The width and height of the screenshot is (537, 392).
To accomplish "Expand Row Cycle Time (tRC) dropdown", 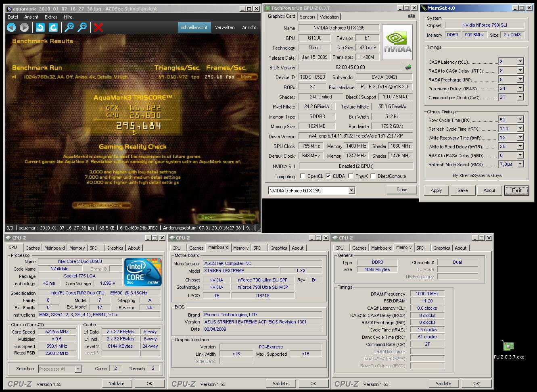I will click(x=520, y=120).
